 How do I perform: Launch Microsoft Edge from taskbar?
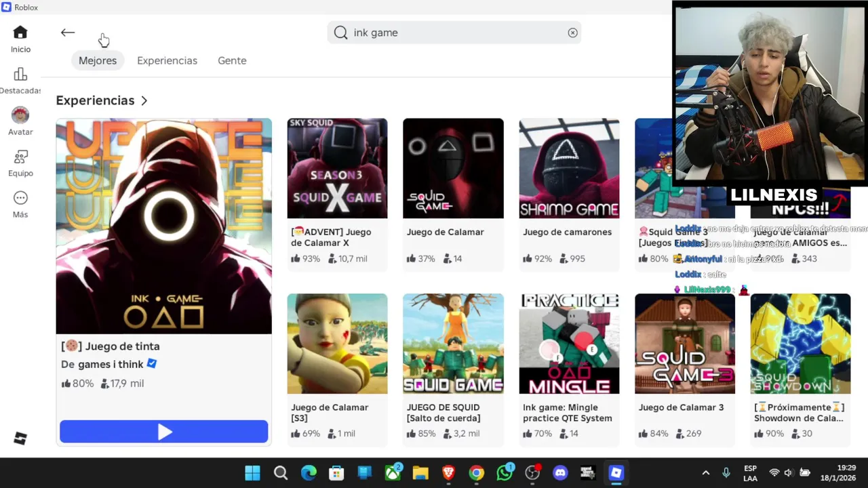pyautogui.click(x=309, y=472)
